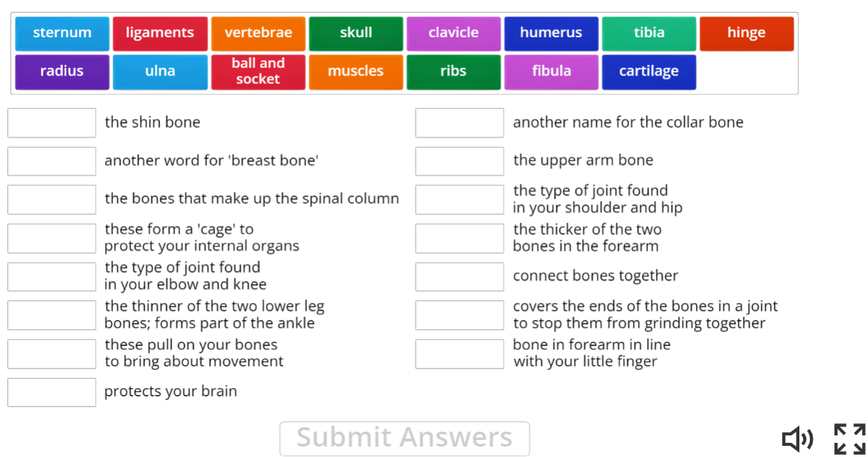
Task: Pick the 'clavicle' tile
Action: click(453, 32)
